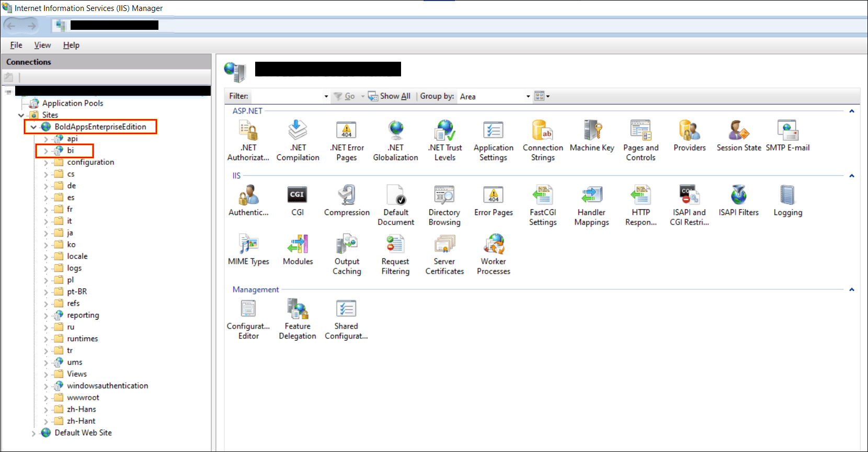
Task: Open .NET Compilation feature
Action: click(x=298, y=140)
